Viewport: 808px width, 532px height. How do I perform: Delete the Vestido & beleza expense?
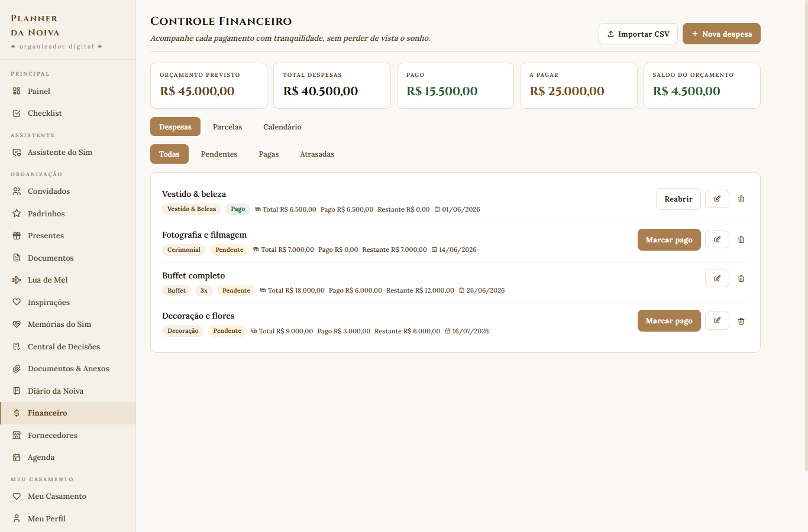741,199
